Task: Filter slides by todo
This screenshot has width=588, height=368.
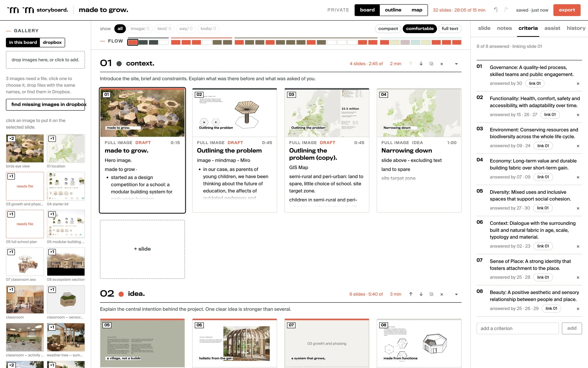Action: click(x=208, y=28)
